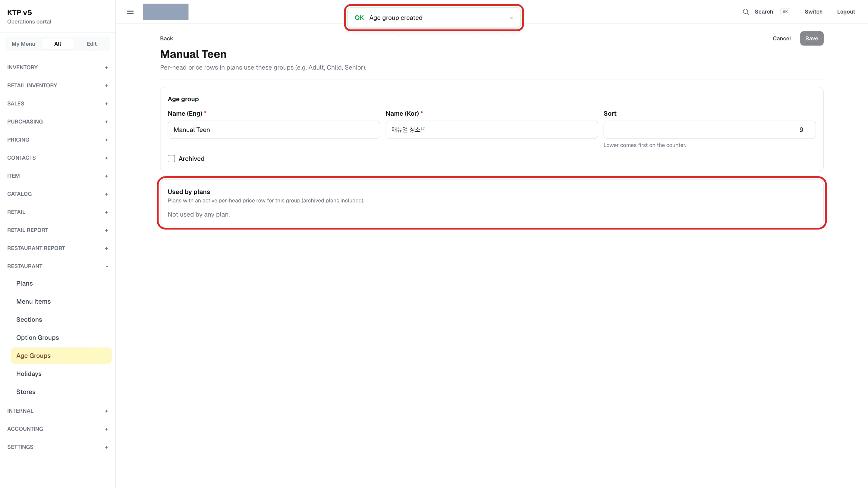Save the Manual Teen age group
Screen dimensions: 868x488
811,38
